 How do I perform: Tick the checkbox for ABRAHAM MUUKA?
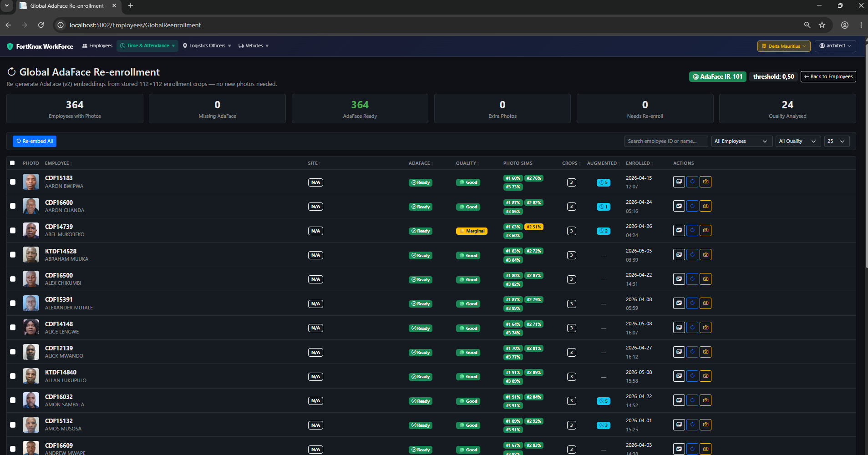pyautogui.click(x=13, y=255)
